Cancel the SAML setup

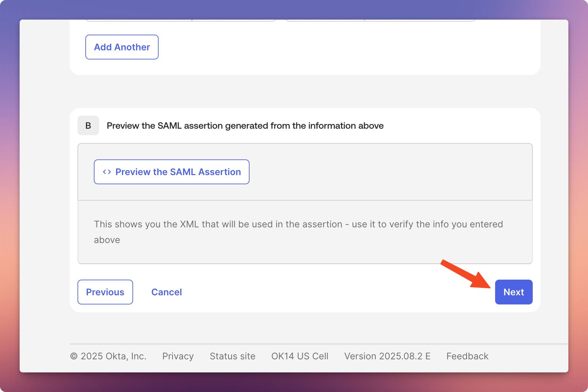pyautogui.click(x=166, y=292)
